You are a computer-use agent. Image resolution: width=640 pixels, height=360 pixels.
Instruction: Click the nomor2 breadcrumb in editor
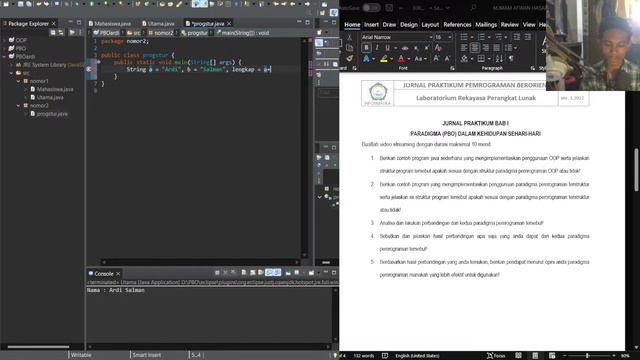(161, 33)
